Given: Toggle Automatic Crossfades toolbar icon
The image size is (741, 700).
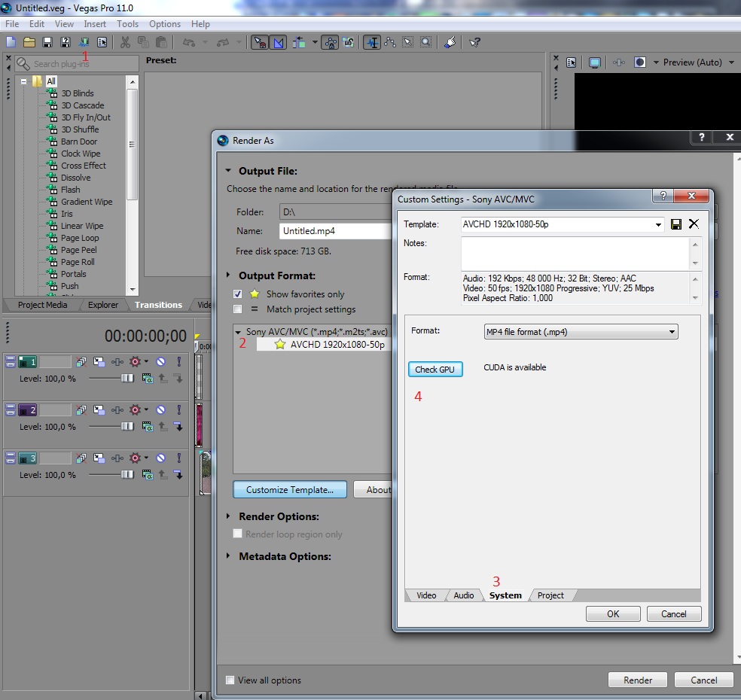Looking at the screenshot, I should 279,42.
